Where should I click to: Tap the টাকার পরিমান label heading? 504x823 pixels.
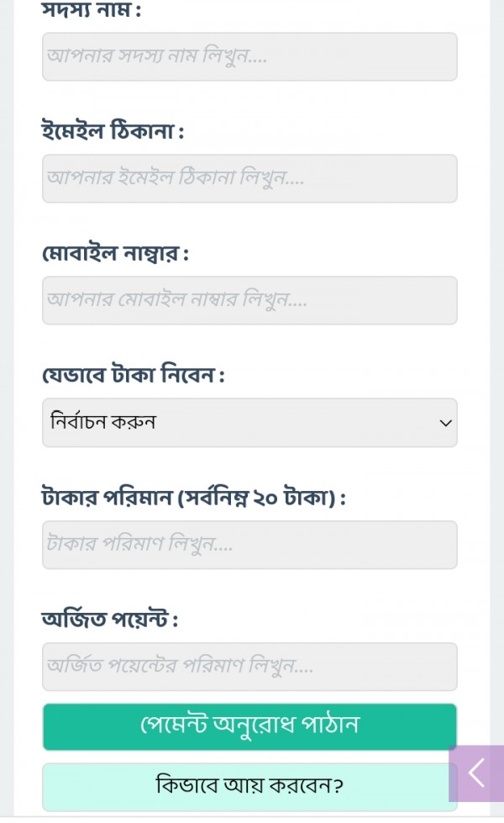(107, 498)
